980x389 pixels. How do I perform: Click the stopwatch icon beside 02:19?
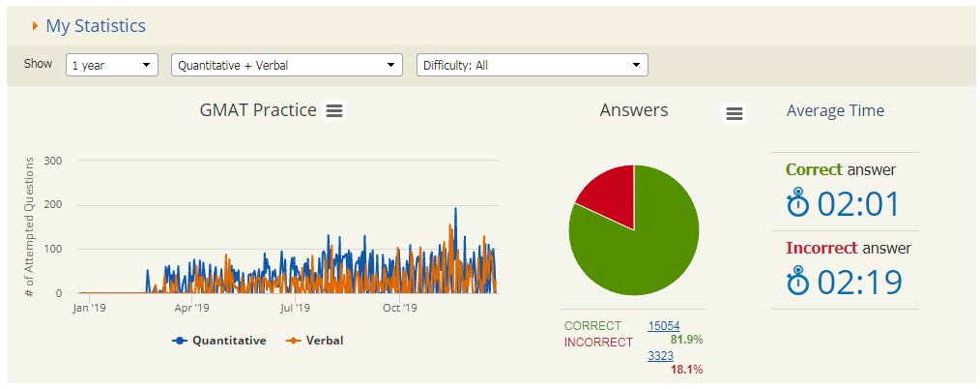point(797,282)
